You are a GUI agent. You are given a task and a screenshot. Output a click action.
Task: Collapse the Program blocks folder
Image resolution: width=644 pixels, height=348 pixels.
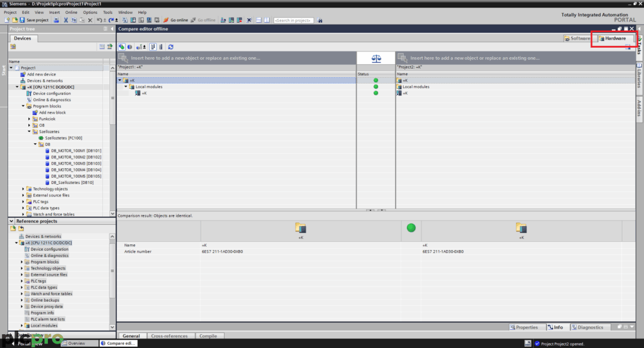pyautogui.click(x=23, y=106)
